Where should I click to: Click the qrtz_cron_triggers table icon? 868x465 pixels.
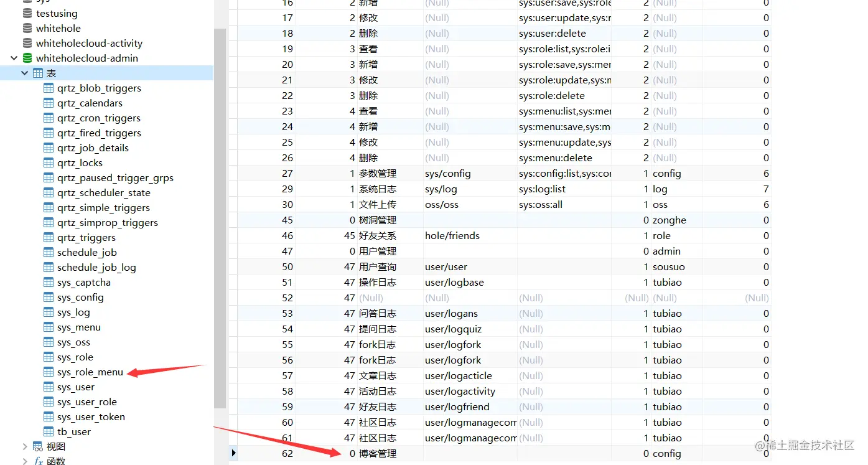pos(49,118)
